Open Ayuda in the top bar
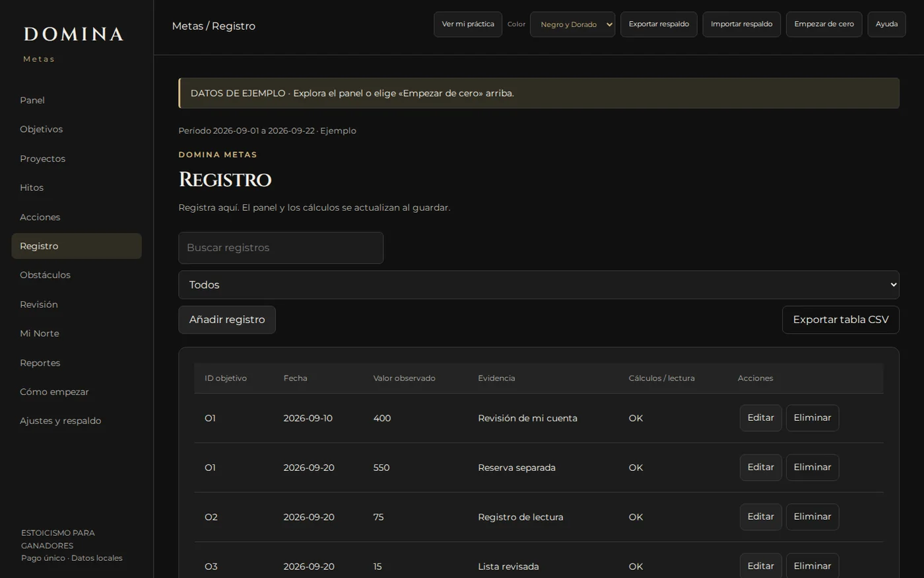924x578 pixels. point(886,24)
